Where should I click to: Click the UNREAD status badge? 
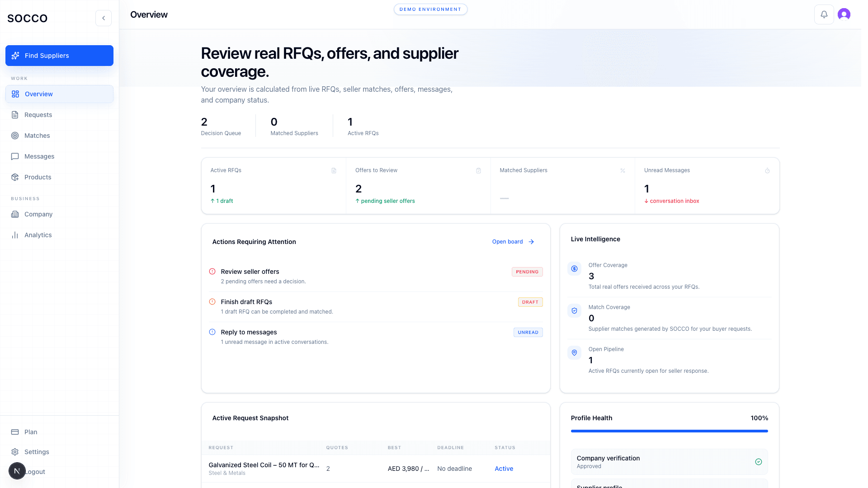pyautogui.click(x=528, y=333)
